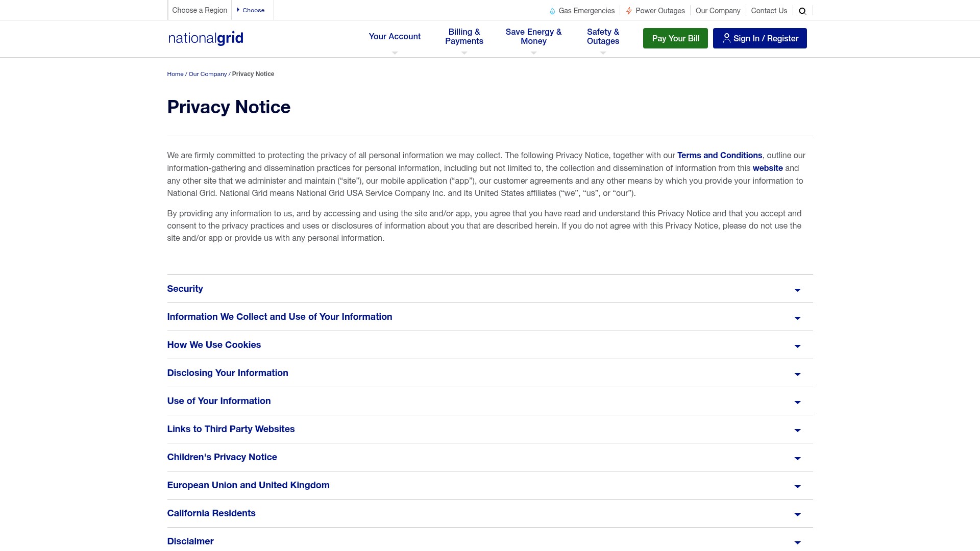Open the Gas Emergencies link
This screenshot has width=980, height=551.
(586, 11)
